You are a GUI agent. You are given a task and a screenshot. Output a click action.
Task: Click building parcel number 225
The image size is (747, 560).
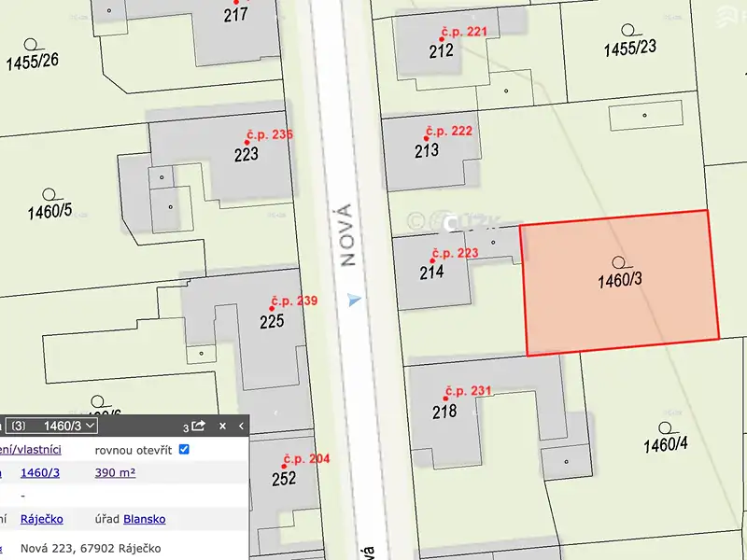click(272, 321)
